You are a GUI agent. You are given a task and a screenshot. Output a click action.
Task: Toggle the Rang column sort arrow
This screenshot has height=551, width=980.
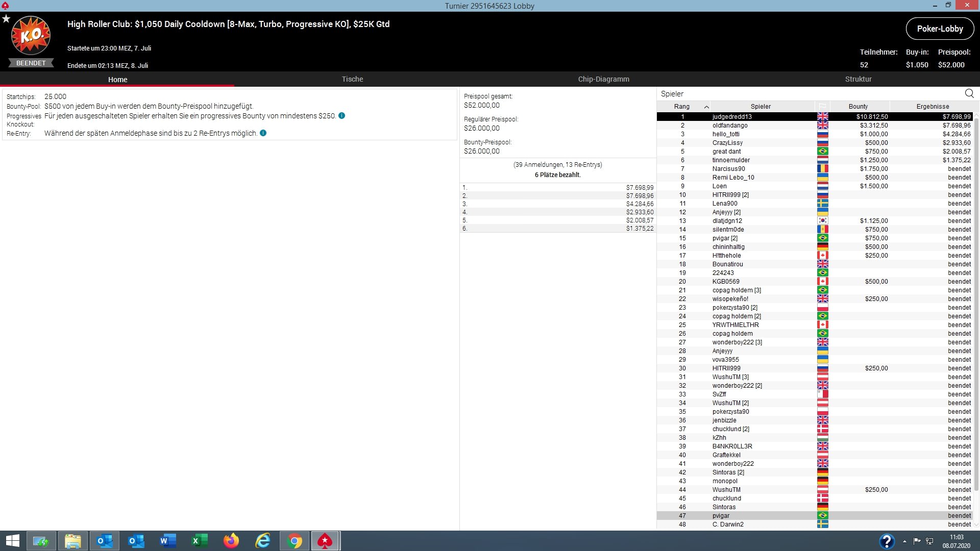click(x=706, y=107)
